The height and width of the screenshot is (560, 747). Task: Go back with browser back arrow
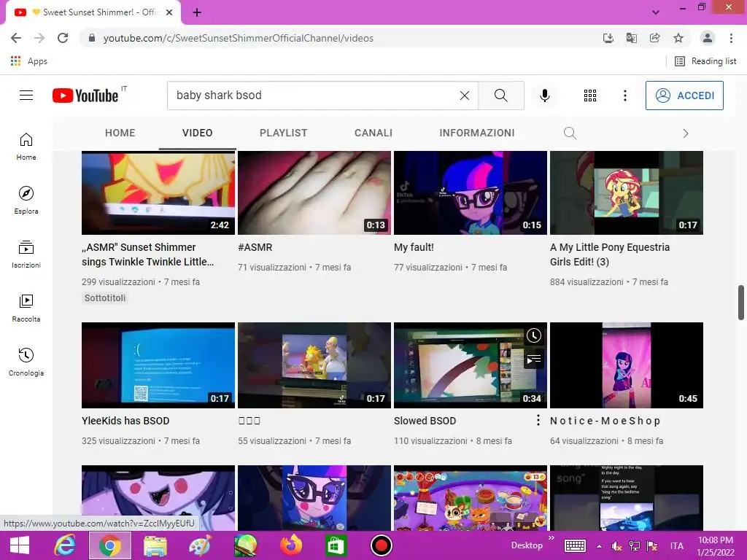click(x=16, y=38)
